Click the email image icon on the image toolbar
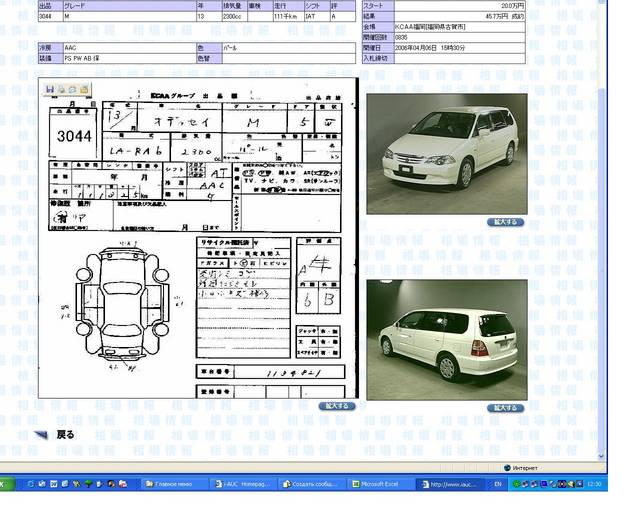The width and height of the screenshot is (640, 512). pos(73,89)
